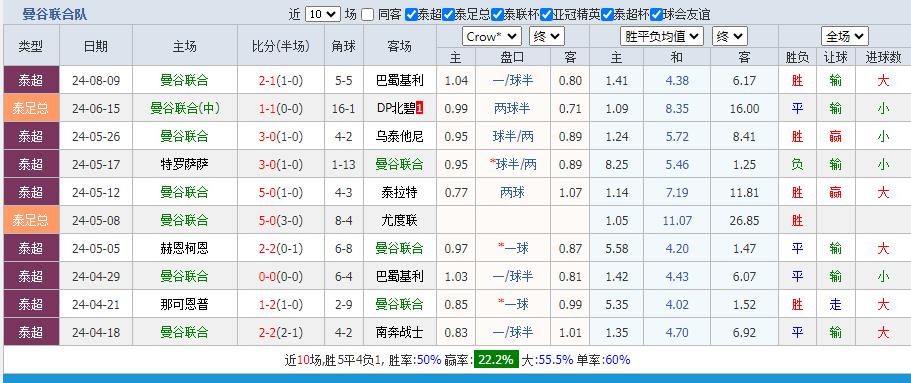Click the away team 尤度联
This screenshot has height=383, width=911.
point(400,220)
